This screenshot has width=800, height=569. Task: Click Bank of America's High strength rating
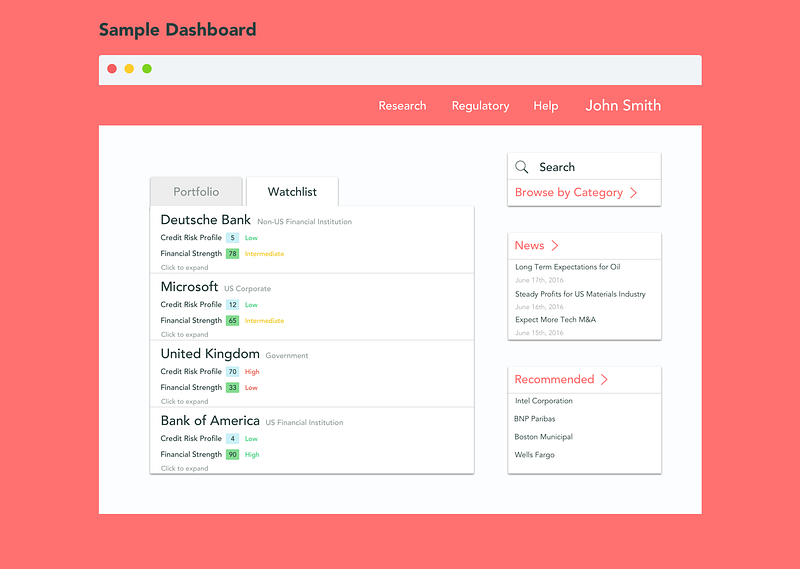252,454
